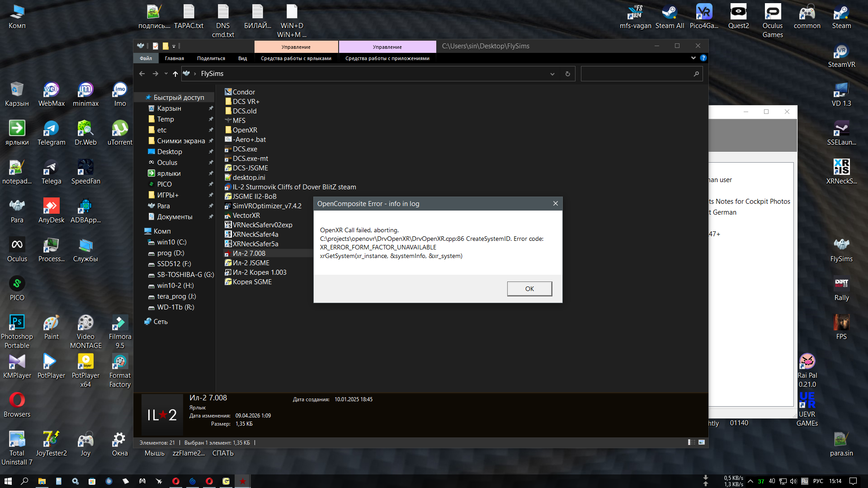This screenshot has width=868, height=488.
Task: Open the Файл ribbon tab
Action: tap(146, 58)
